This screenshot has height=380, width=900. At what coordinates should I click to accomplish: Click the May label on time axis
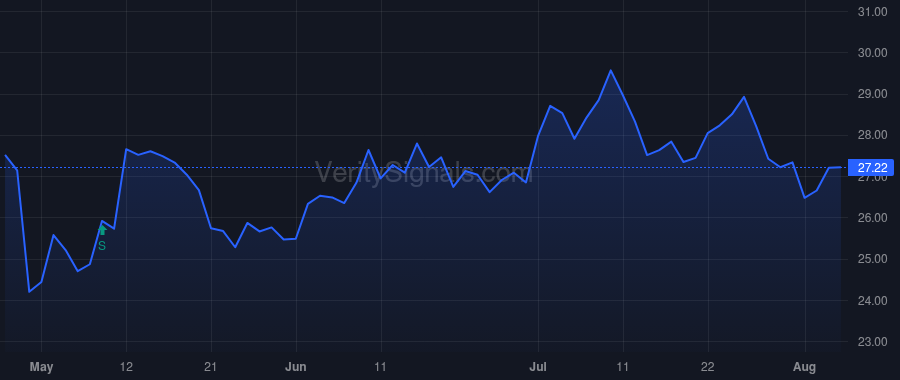click(x=41, y=367)
